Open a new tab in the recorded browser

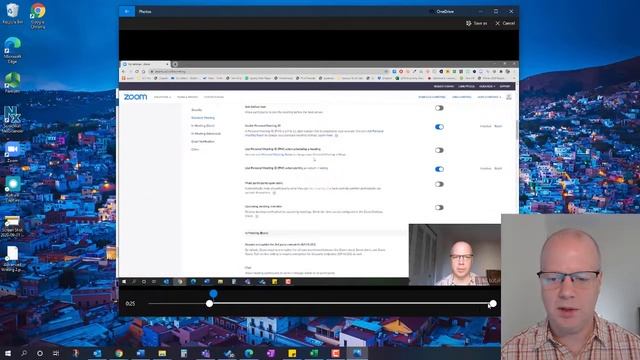pyautogui.click(x=175, y=64)
